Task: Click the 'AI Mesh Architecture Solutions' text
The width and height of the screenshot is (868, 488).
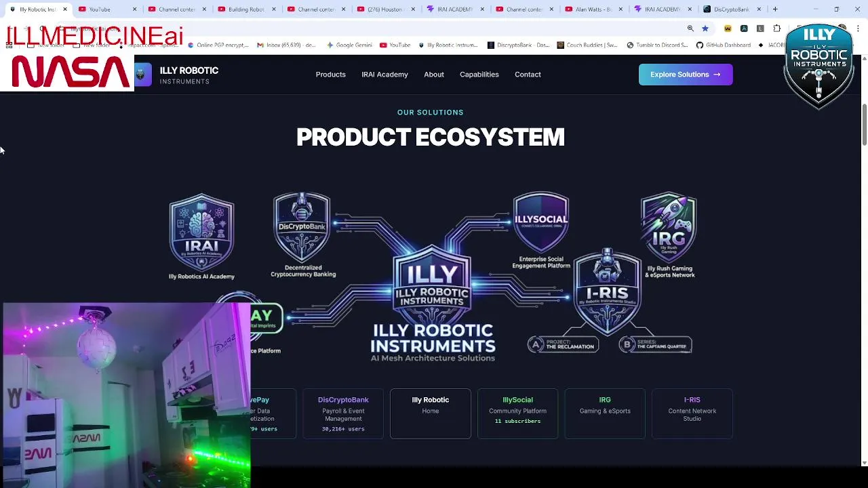Action: [433, 358]
